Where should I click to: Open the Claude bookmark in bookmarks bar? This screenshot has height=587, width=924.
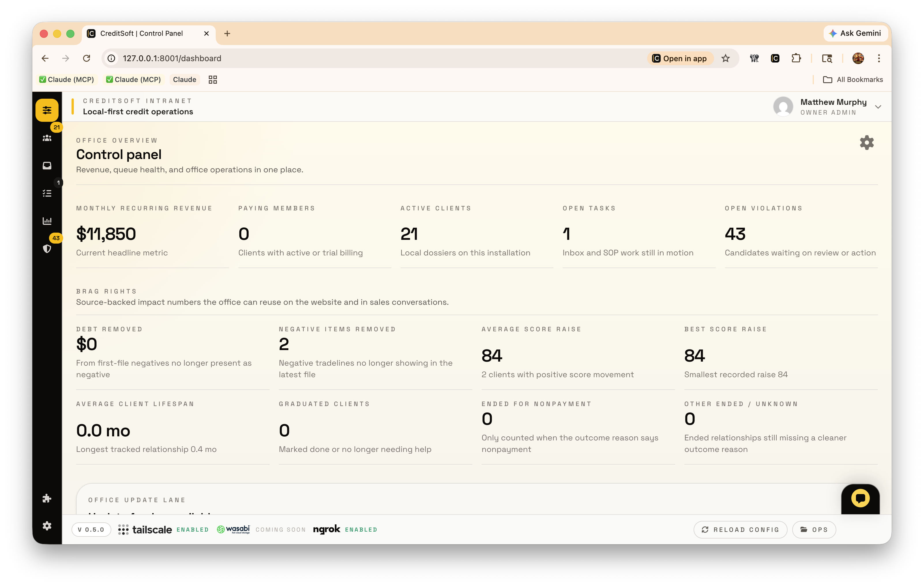[184, 79]
